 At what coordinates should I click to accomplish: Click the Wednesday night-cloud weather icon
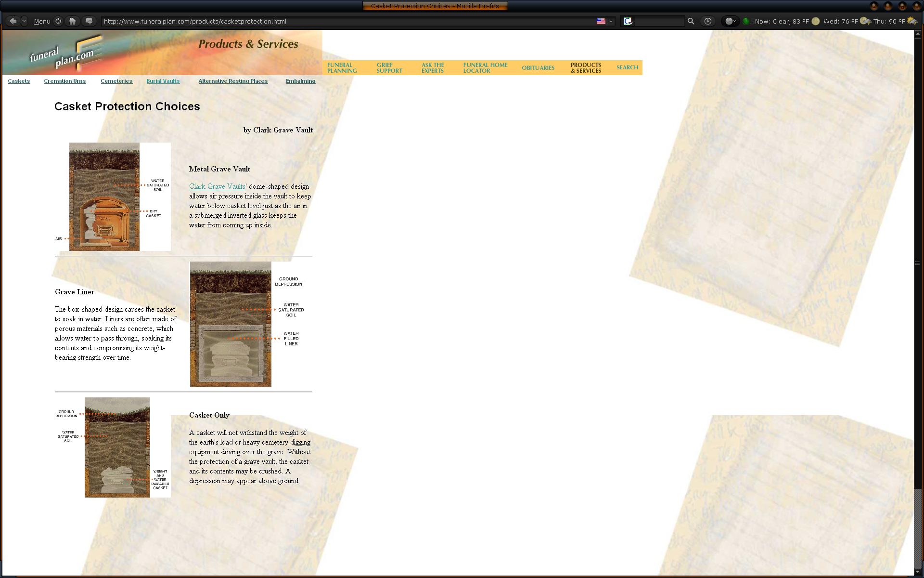(x=865, y=21)
